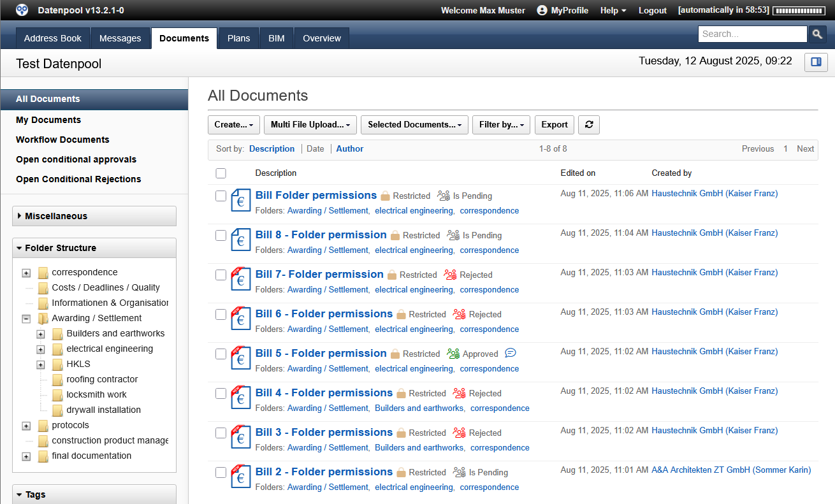Click in the Search input field
835x504 pixels.
click(x=752, y=34)
